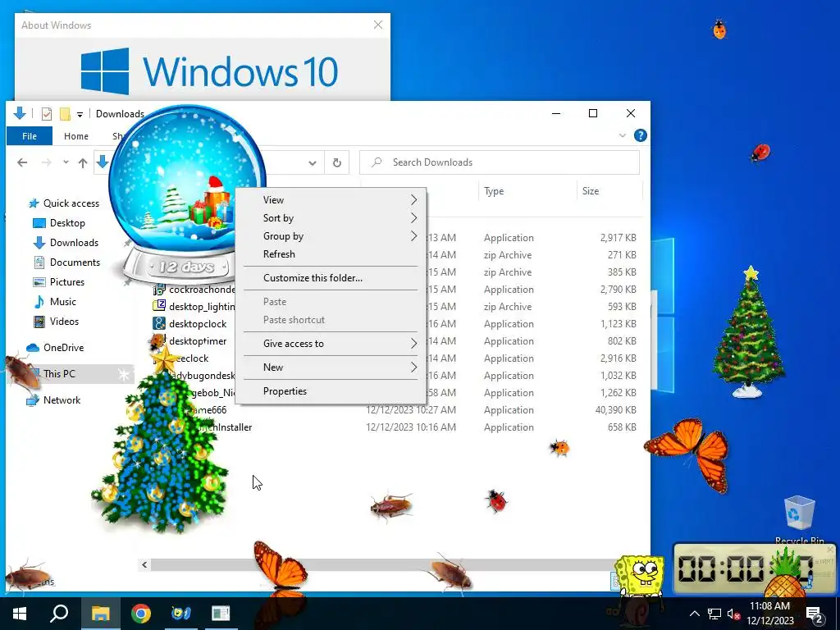
Task: Open the New submenu
Action: pyautogui.click(x=330, y=367)
